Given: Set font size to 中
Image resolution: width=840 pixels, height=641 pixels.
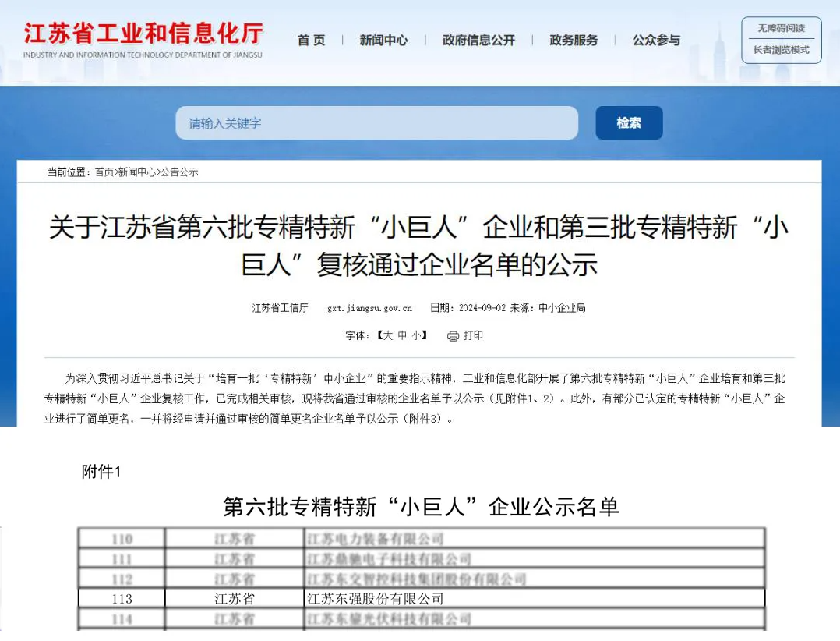Looking at the screenshot, I should (x=402, y=335).
